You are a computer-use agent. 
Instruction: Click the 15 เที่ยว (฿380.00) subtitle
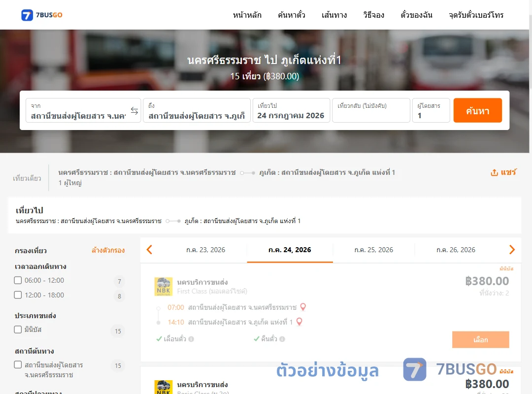pyautogui.click(x=265, y=76)
